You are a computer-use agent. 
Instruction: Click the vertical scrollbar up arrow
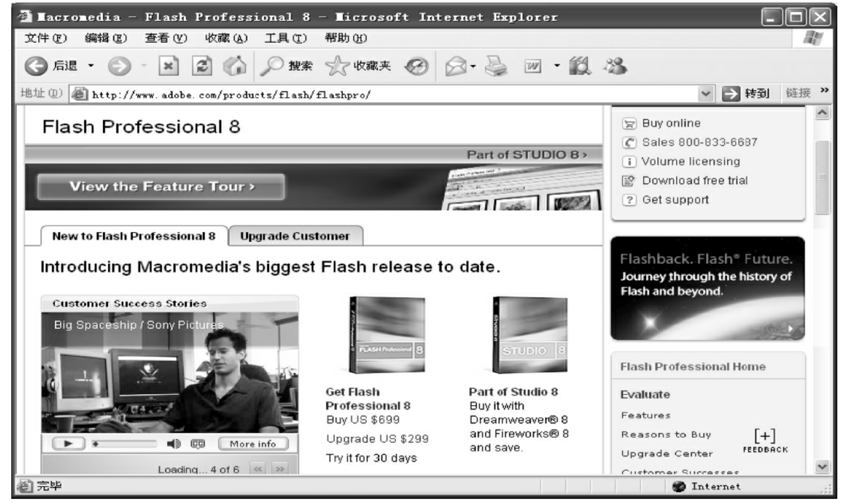point(822,112)
